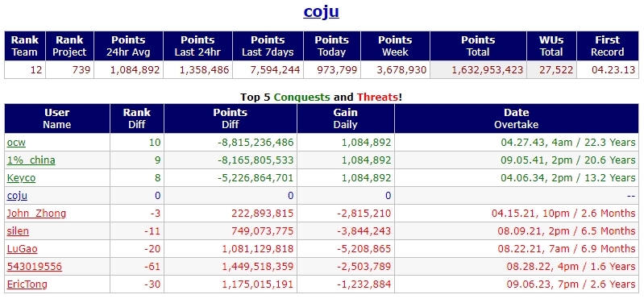Open the LuGao user link

point(23,249)
